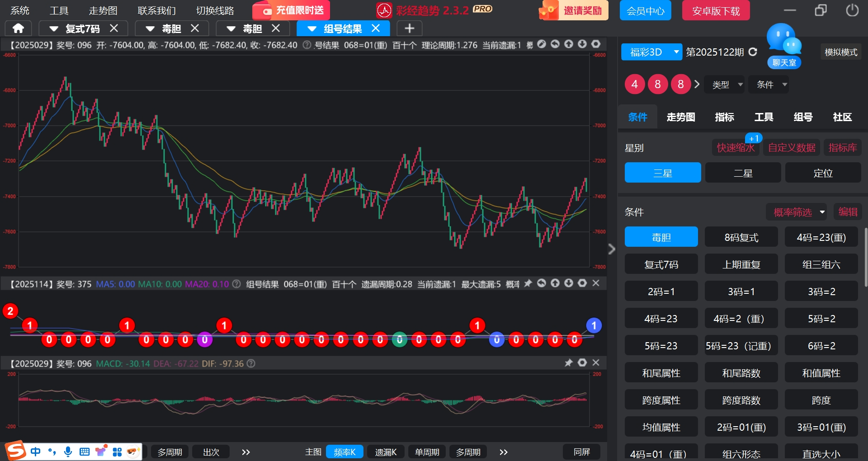The height and width of the screenshot is (461, 868).
Task: Select 二星 star level option
Action: click(743, 173)
